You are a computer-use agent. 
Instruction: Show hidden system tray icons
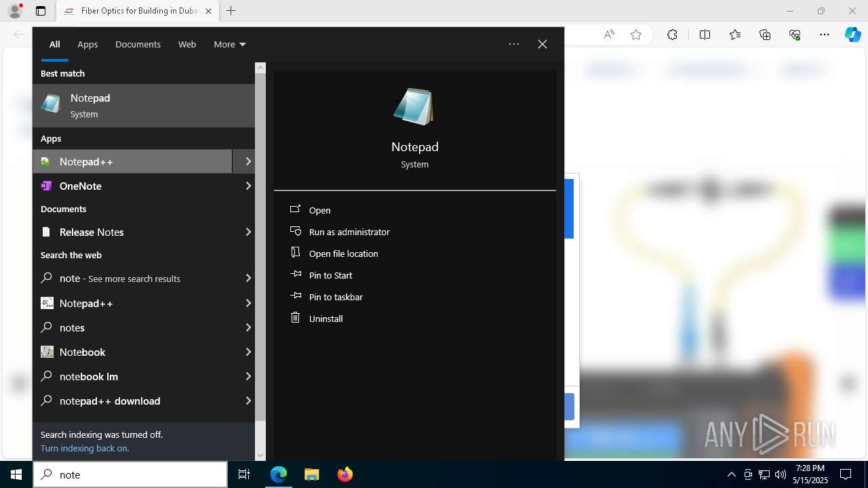tap(732, 474)
